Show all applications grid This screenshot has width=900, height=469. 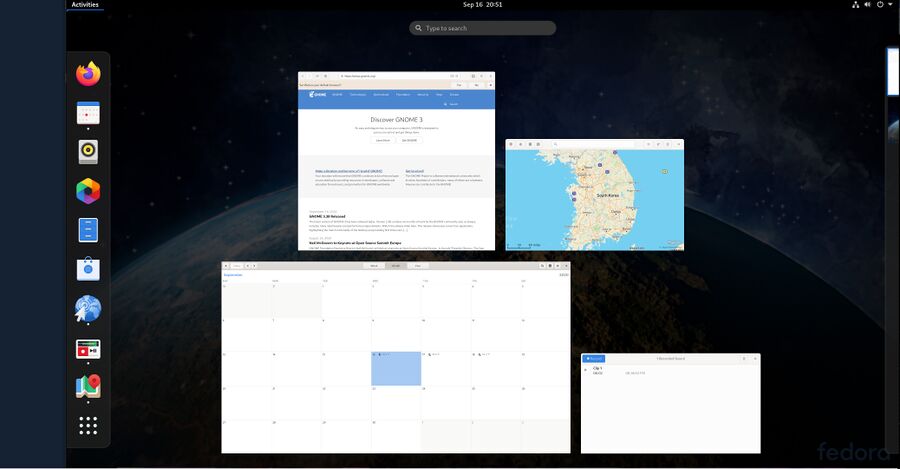pyautogui.click(x=88, y=425)
